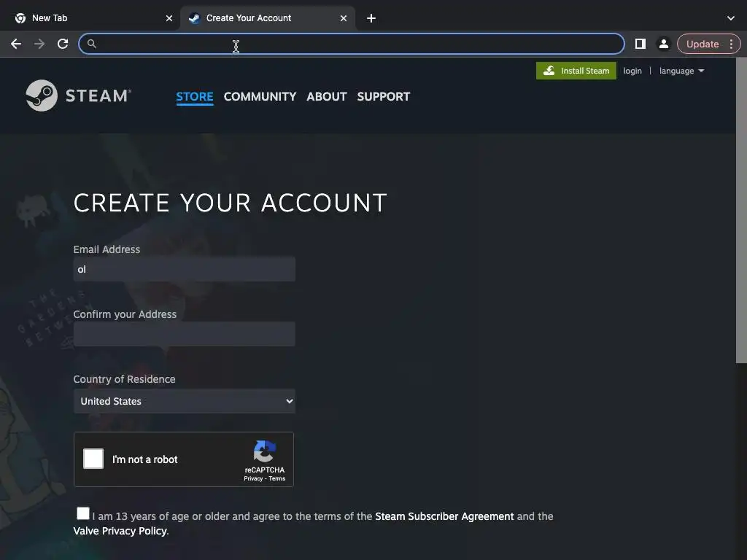Tick the 13 years or older agreement checkbox
747x560 pixels.
coord(83,513)
